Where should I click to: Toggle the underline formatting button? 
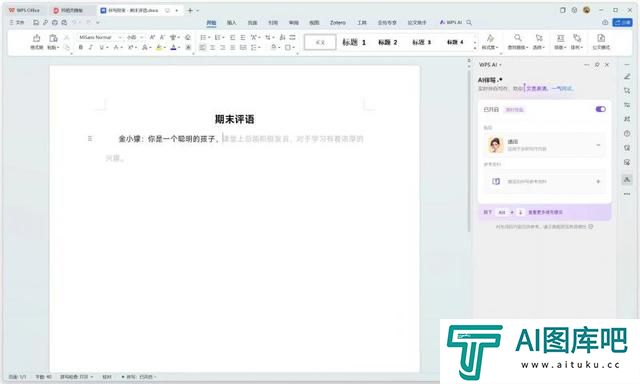click(x=101, y=47)
